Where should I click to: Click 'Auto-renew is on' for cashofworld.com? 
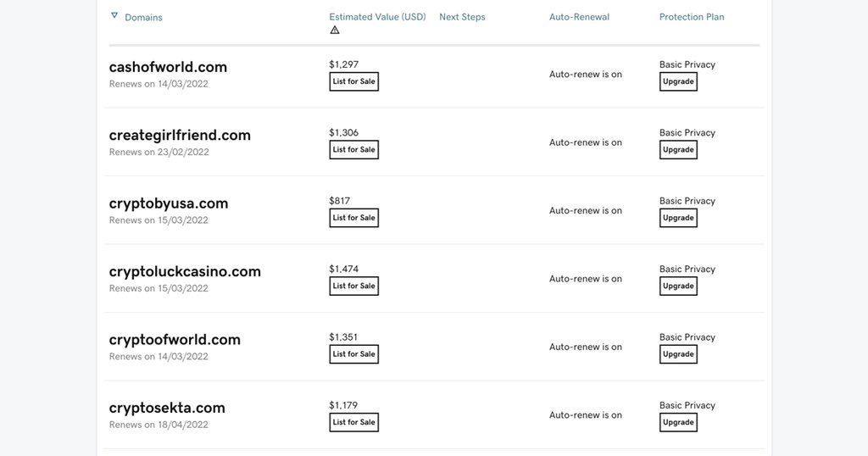pyautogui.click(x=586, y=74)
